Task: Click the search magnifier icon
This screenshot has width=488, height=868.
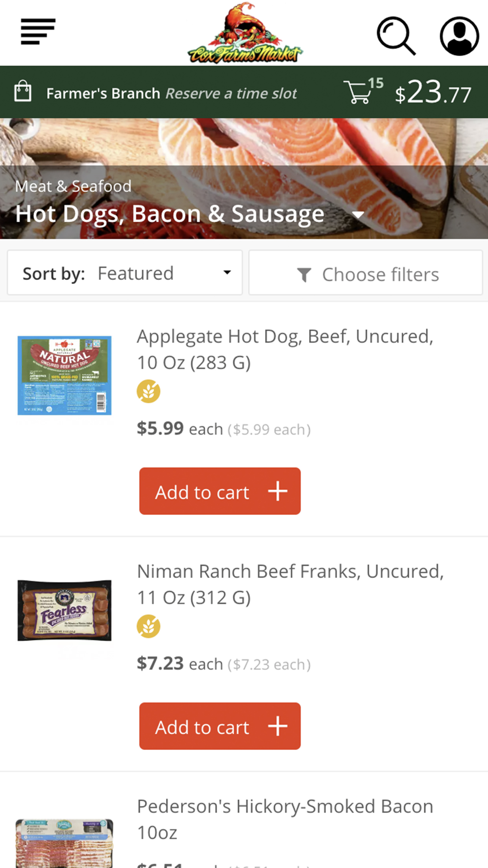Action: 396,35
